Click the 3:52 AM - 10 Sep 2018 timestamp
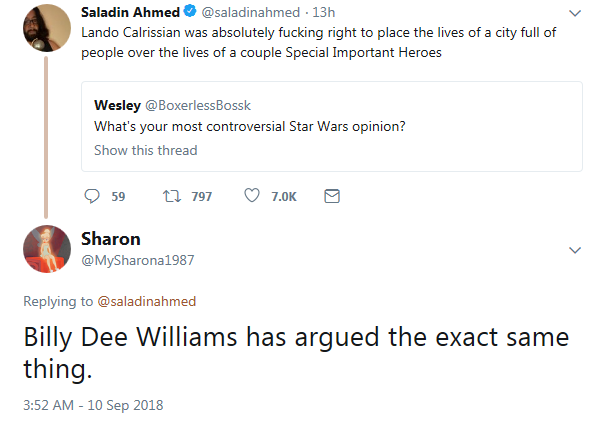The image size is (602, 425). (x=93, y=405)
